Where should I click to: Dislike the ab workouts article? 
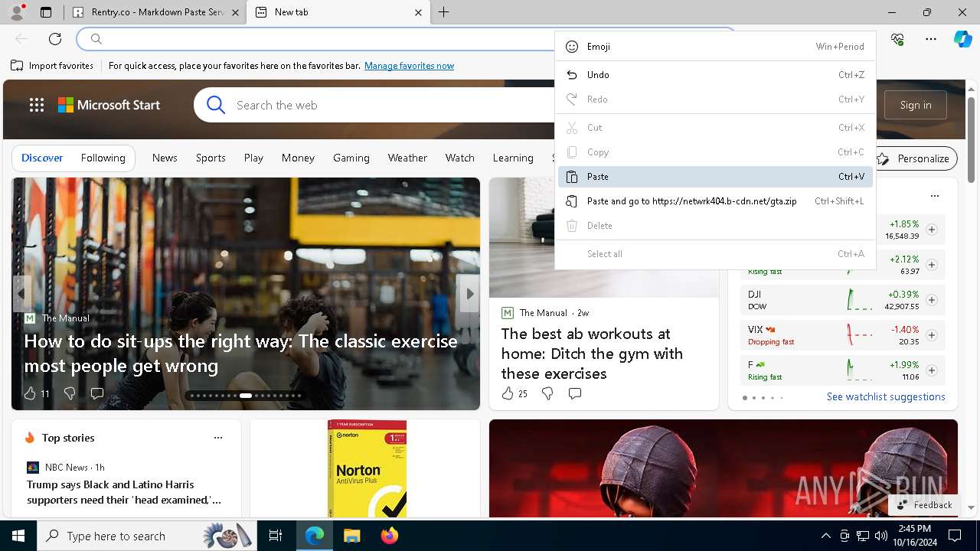pyautogui.click(x=547, y=393)
